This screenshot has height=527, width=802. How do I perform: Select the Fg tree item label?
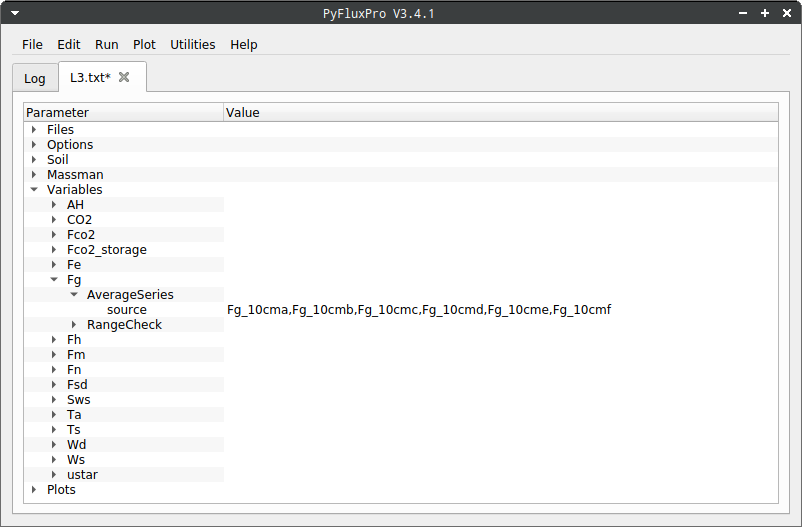pos(74,280)
